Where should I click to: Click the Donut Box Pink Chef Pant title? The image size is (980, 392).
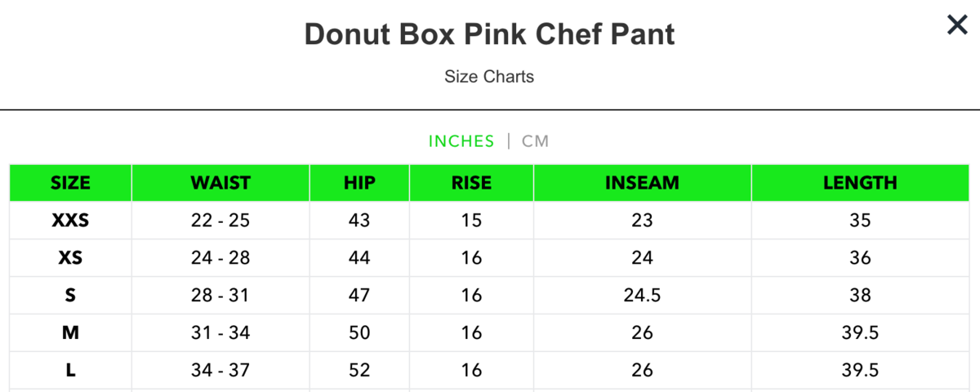coord(489,35)
